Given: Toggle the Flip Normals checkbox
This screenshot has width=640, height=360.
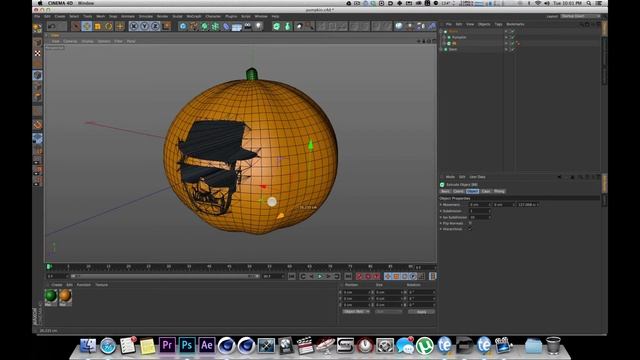Looking at the screenshot, I should point(470,223).
